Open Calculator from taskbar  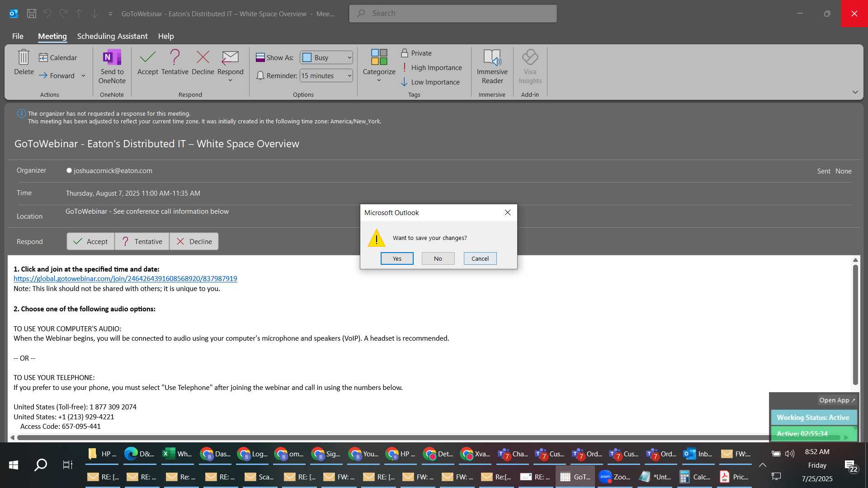pos(695,477)
